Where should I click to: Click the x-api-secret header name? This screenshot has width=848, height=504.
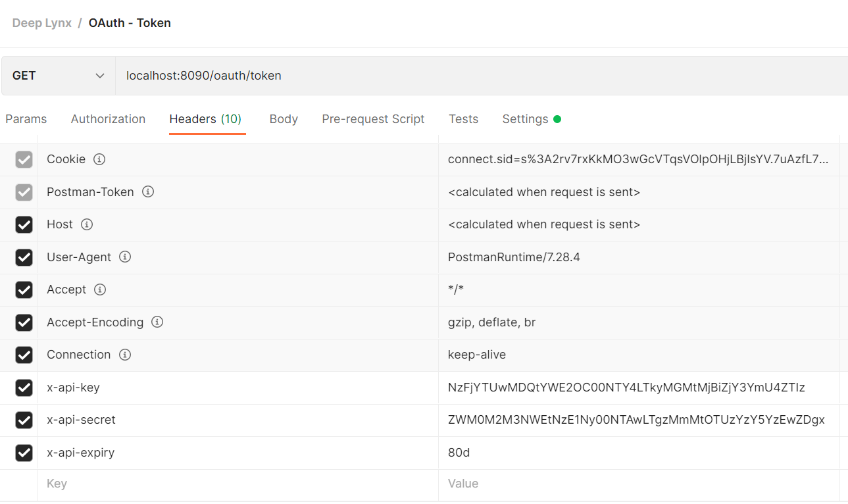coord(81,420)
